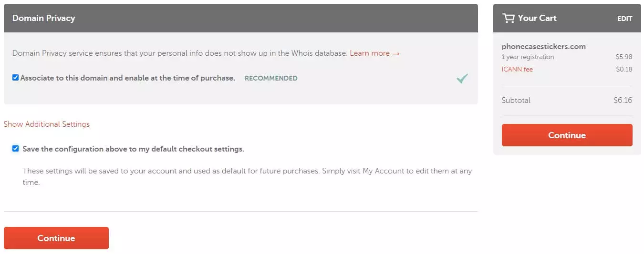Open the ICANN fee link
The width and height of the screenshot is (644, 254).
(517, 69)
